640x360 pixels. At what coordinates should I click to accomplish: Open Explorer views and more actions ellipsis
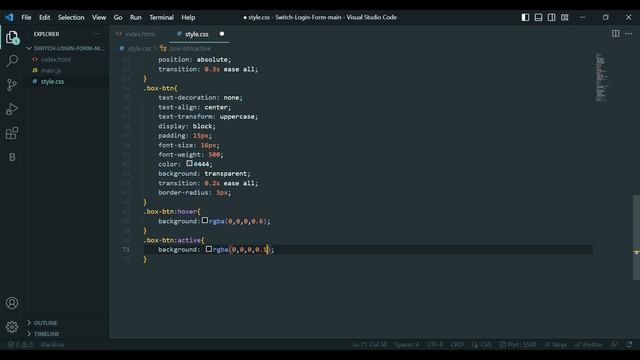pos(97,34)
